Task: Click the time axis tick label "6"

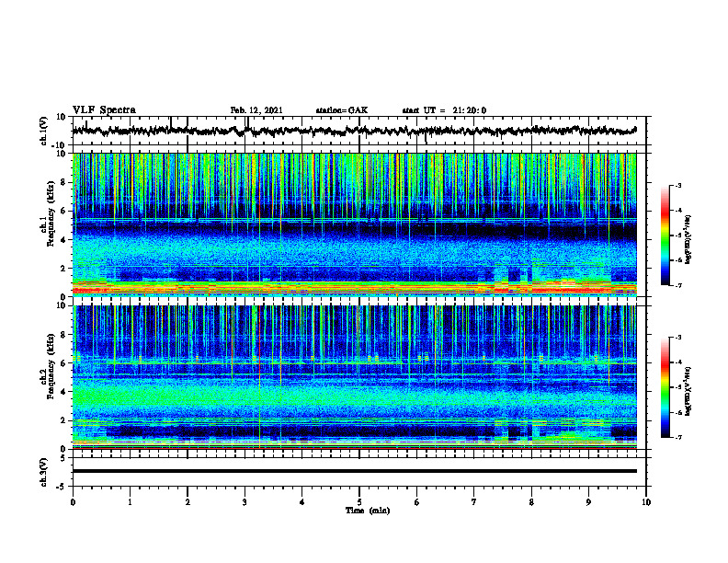Action: [417, 502]
